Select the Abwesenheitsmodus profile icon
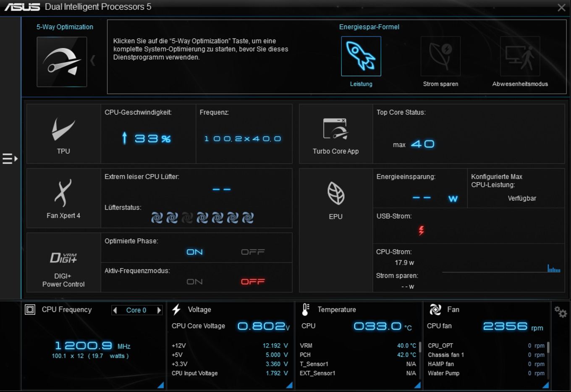The width and height of the screenshot is (571, 392). (x=520, y=56)
